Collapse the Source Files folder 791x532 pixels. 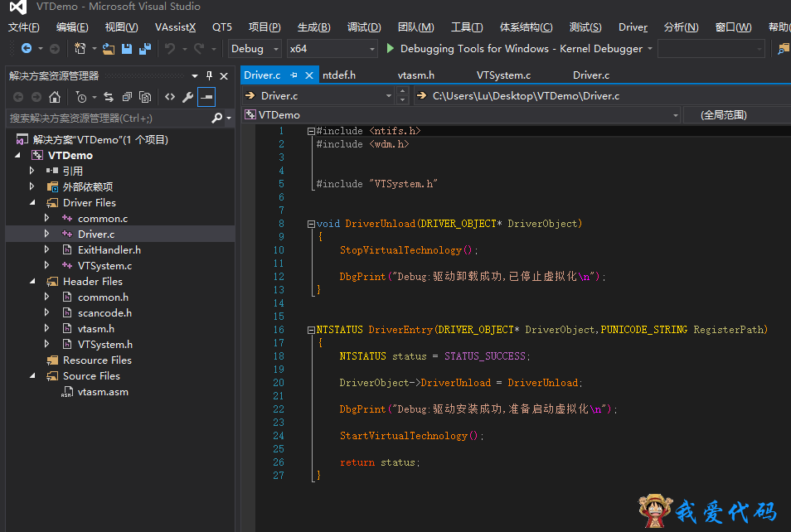pyautogui.click(x=33, y=375)
